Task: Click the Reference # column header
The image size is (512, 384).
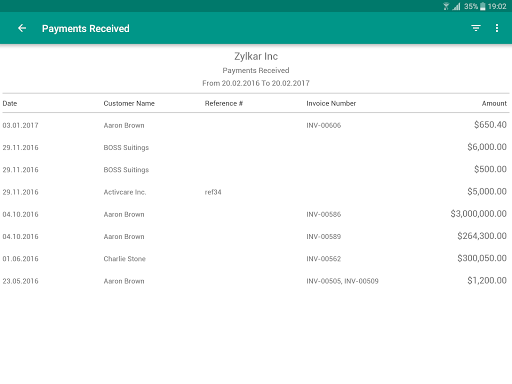Action: click(x=224, y=103)
